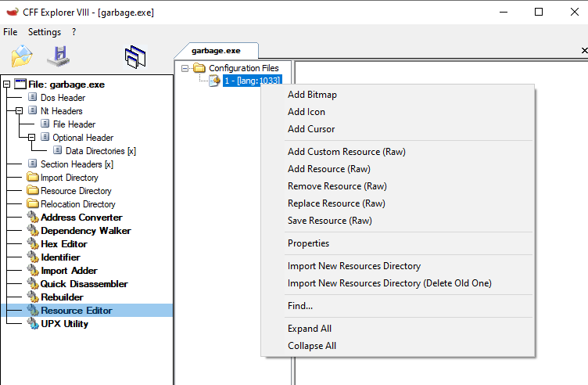588x385 pixels.
Task: Click the resource 1 lang 1033 item icon
Action: [x=214, y=81]
